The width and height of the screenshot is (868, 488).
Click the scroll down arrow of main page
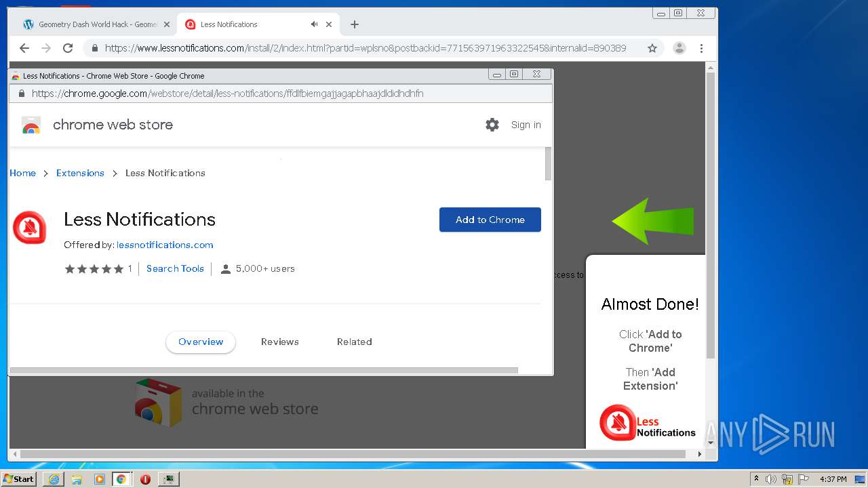click(x=711, y=443)
